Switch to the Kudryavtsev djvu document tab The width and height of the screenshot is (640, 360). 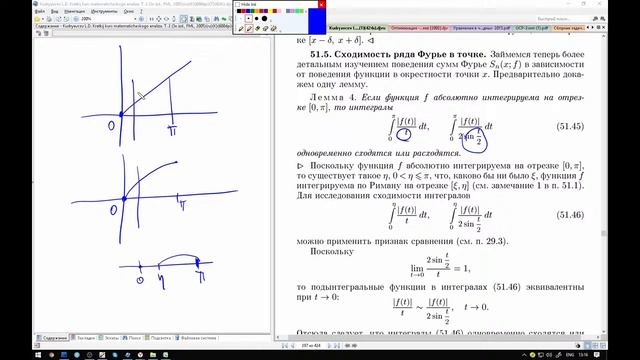pyautogui.click(x=357, y=28)
